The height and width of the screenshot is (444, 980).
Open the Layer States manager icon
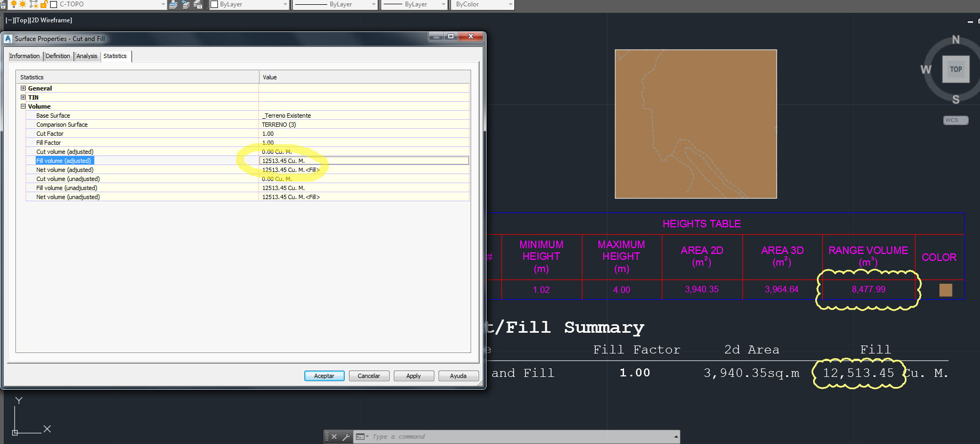coord(198,5)
